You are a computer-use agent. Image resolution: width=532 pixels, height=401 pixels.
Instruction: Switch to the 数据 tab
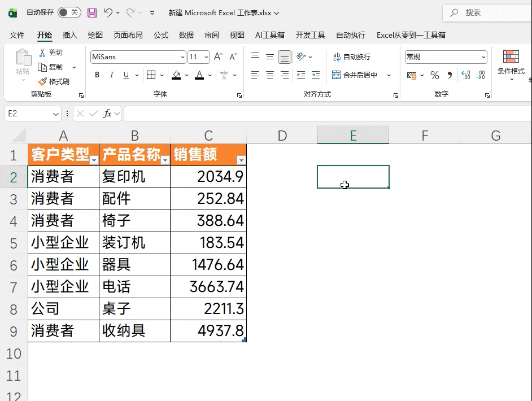pyautogui.click(x=186, y=35)
